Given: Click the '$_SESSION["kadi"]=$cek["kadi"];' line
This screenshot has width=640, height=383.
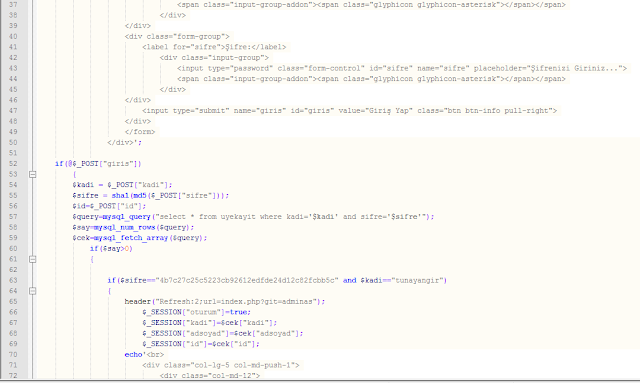Looking at the screenshot, I should click(210, 323).
